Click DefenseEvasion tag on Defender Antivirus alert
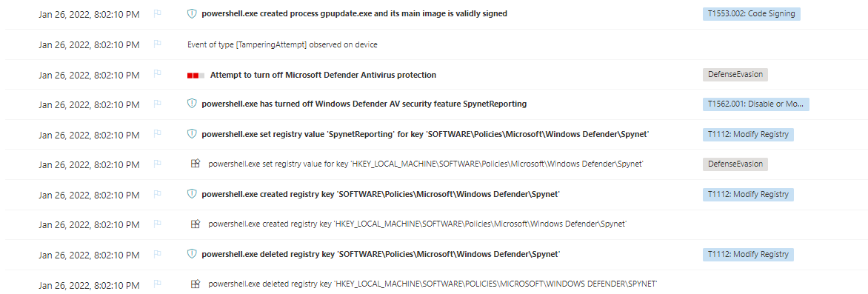 pyautogui.click(x=735, y=75)
